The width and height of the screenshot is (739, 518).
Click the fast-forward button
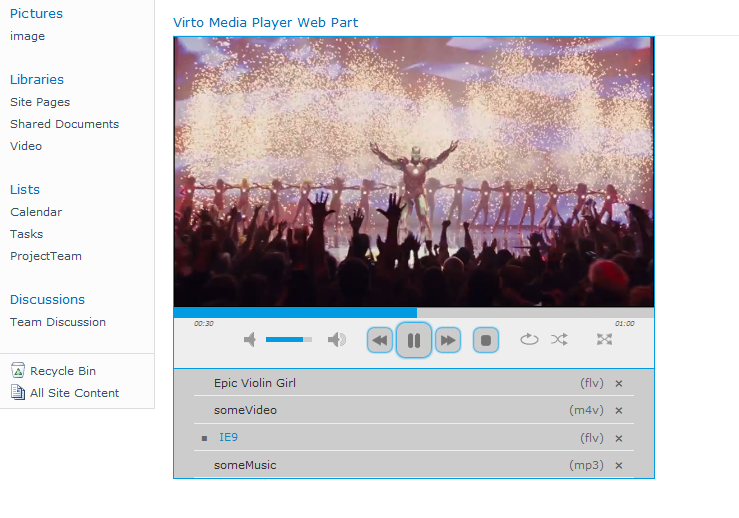[448, 340]
